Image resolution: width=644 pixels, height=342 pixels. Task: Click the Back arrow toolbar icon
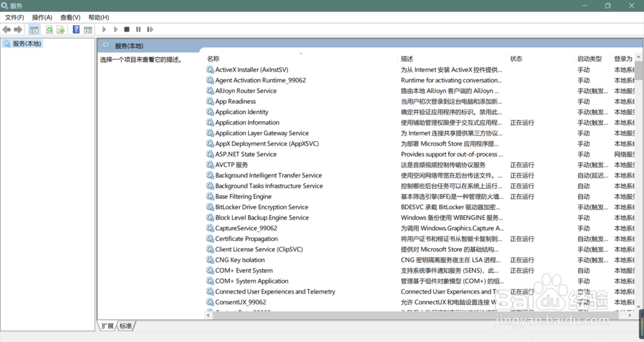pyautogui.click(x=6, y=30)
